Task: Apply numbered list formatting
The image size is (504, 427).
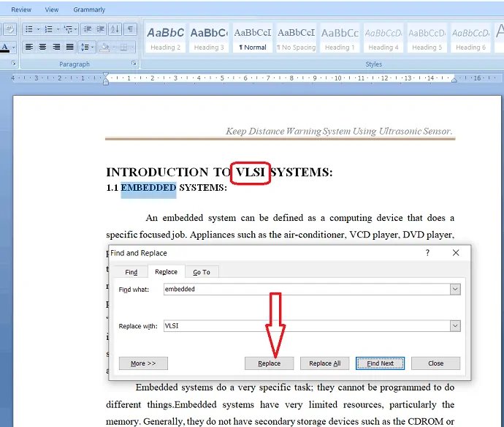Action: pos(48,29)
